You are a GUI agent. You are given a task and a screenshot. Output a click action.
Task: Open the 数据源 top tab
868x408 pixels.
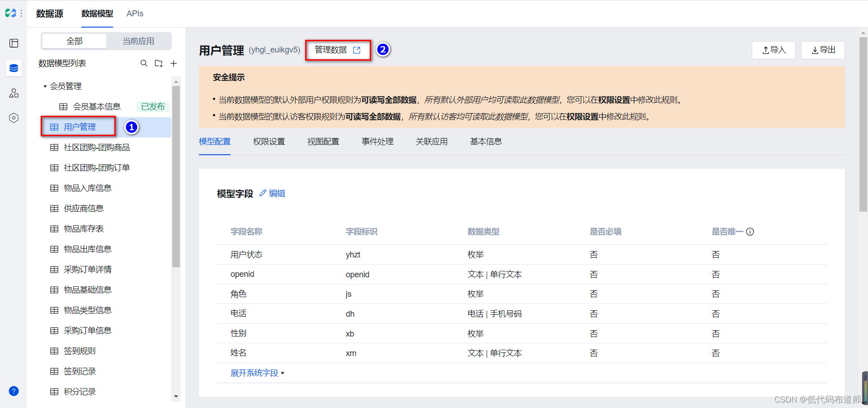pos(50,14)
